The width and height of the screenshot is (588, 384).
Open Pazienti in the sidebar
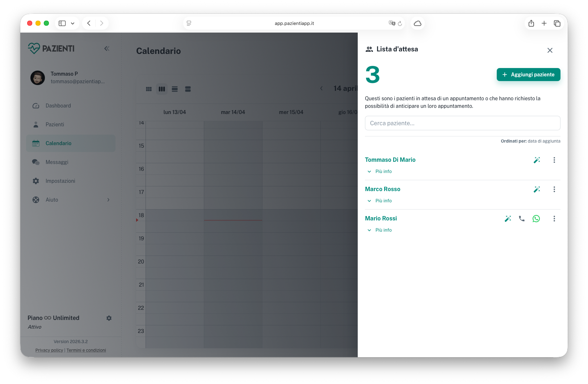tap(55, 125)
